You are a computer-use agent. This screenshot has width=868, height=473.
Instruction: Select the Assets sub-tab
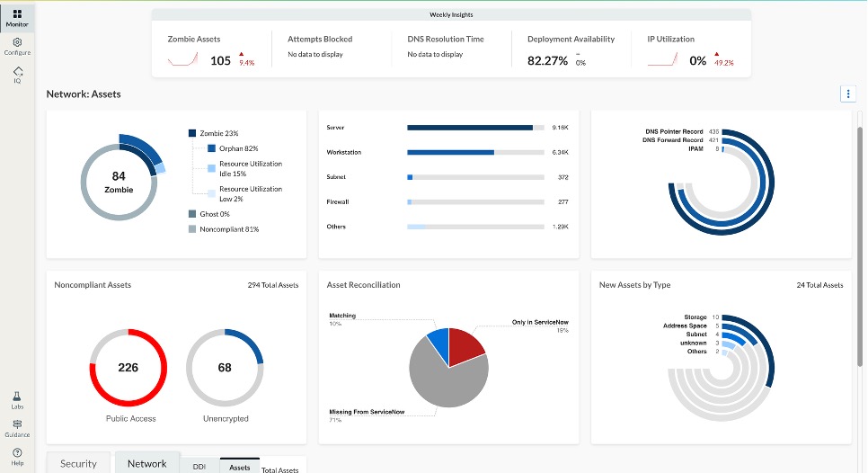[x=240, y=467]
